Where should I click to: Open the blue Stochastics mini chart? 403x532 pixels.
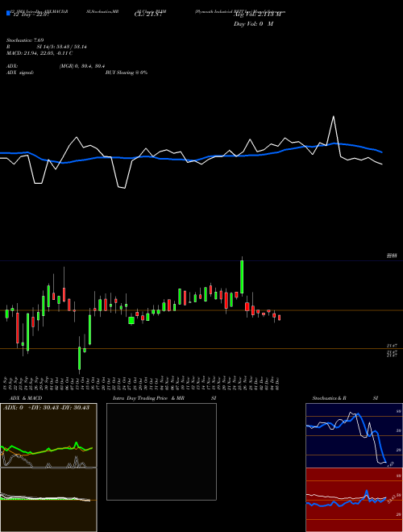(x=354, y=435)
